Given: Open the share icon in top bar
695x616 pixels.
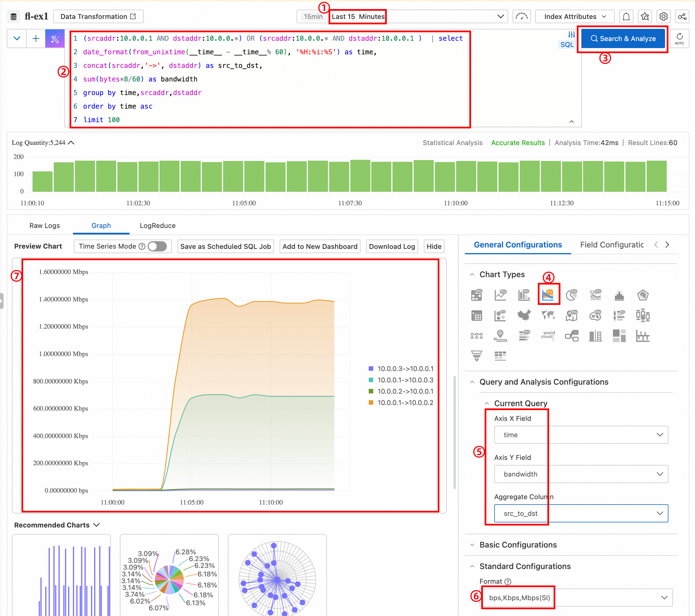Looking at the screenshot, I should click(682, 16).
